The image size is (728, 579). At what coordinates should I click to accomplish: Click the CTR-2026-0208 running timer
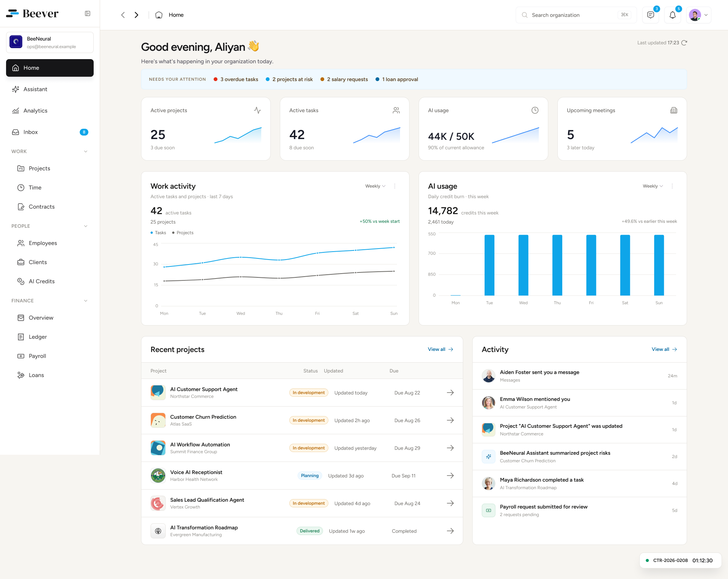pos(680,560)
